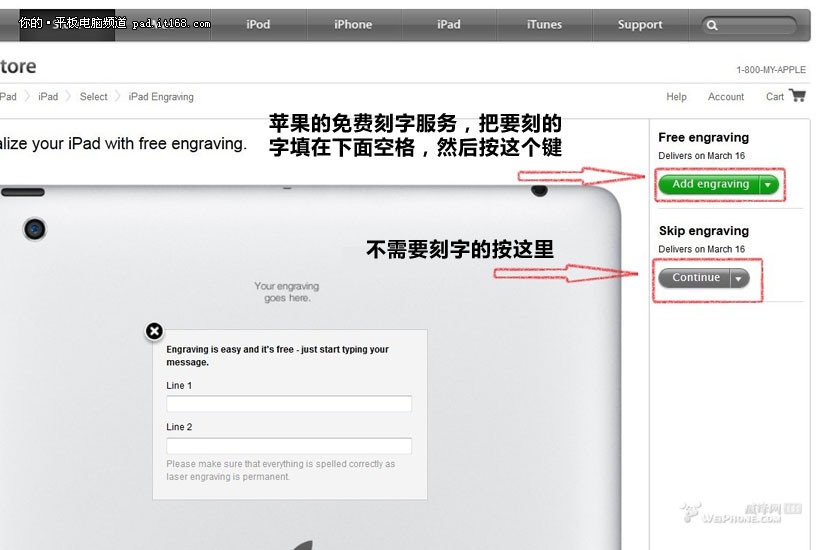Go to the iPhone navigation tab
Viewport: 825px width, 550px height.
(353, 25)
